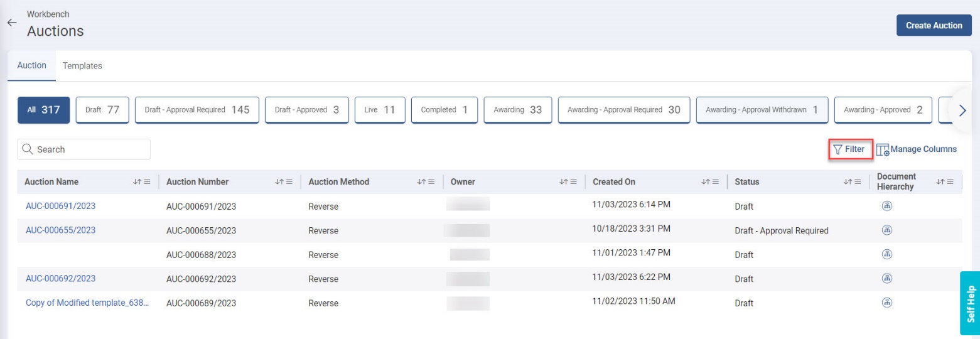View document hierarchy icon for AUC-000655/2023
This screenshot has width=980, height=339.
(887, 230)
